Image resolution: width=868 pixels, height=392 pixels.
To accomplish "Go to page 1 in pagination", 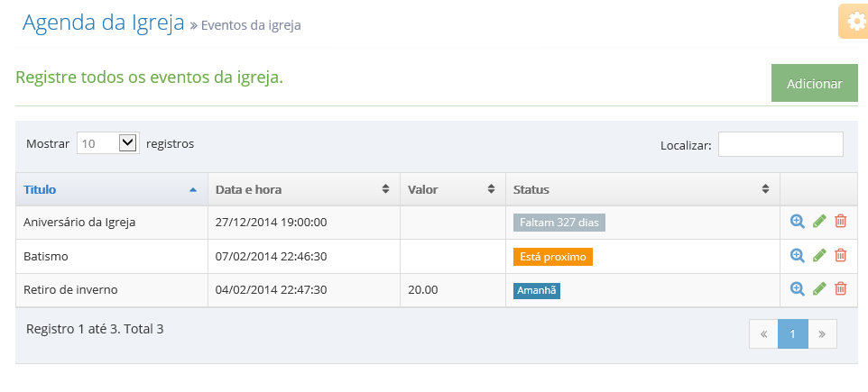I will coord(793,334).
